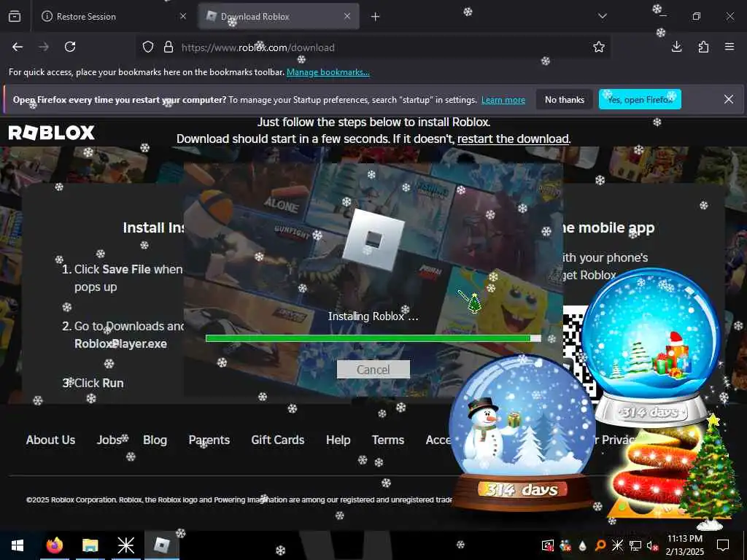Viewport: 747px width, 560px height.
Task: Click the Install Instructions heading
Action: [x=153, y=227]
